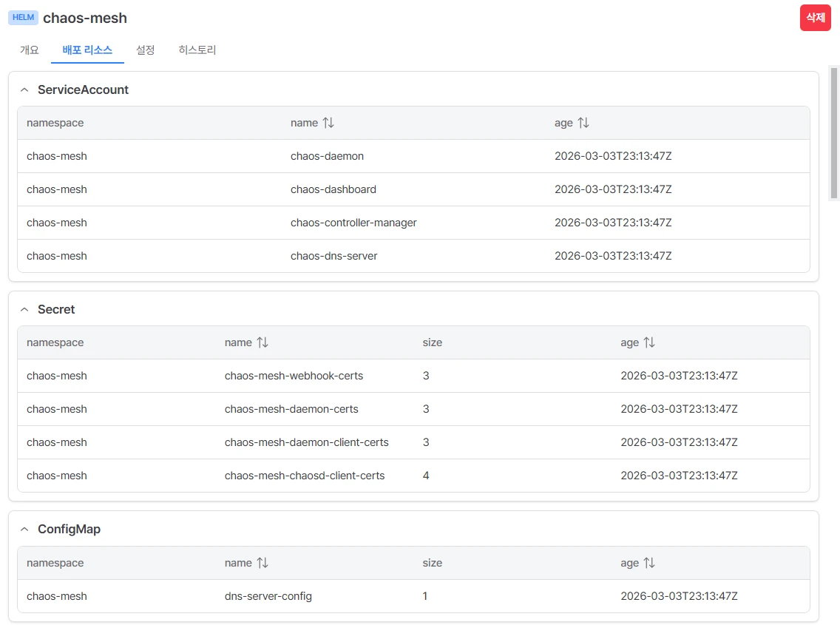Click the namespace header in Secret table

55,342
